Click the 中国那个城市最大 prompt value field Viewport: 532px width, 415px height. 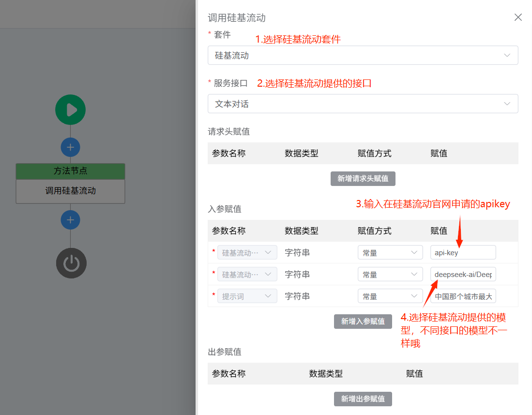(x=463, y=296)
